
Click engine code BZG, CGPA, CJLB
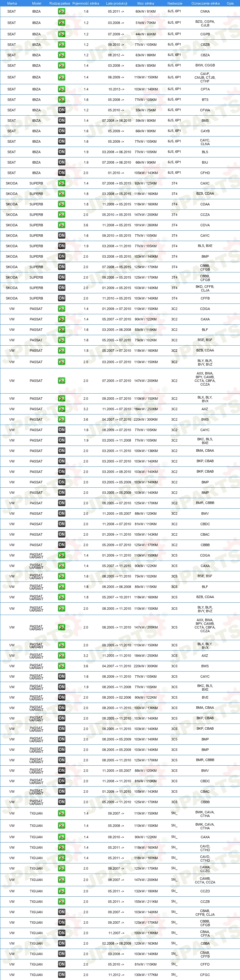[x=205, y=23]
